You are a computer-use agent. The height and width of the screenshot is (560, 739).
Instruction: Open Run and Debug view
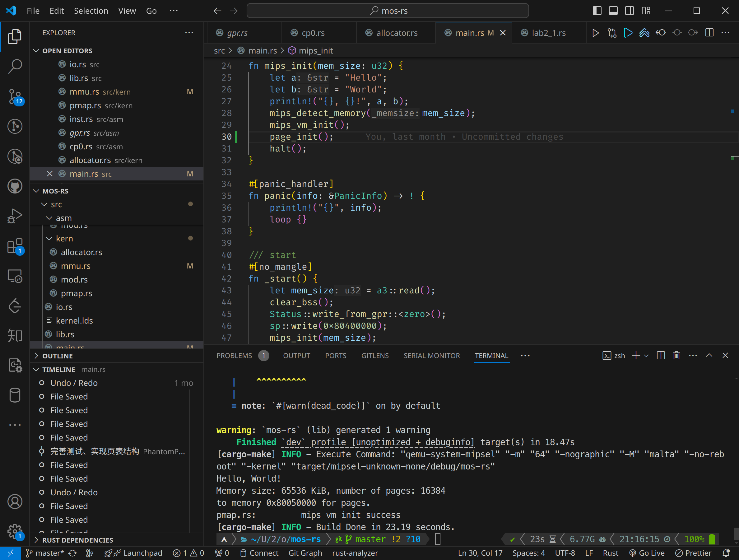click(15, 216)
